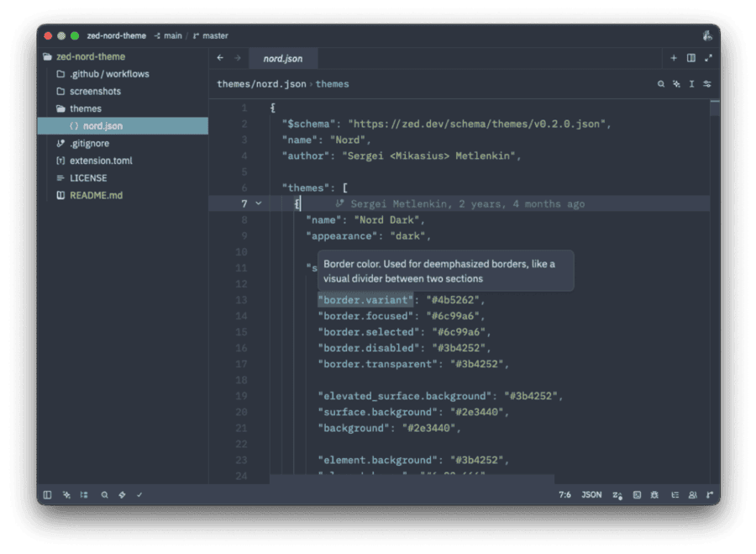Click the git blame annotation on line 7
Screen dimensions: 756x554
click(460, 204)
